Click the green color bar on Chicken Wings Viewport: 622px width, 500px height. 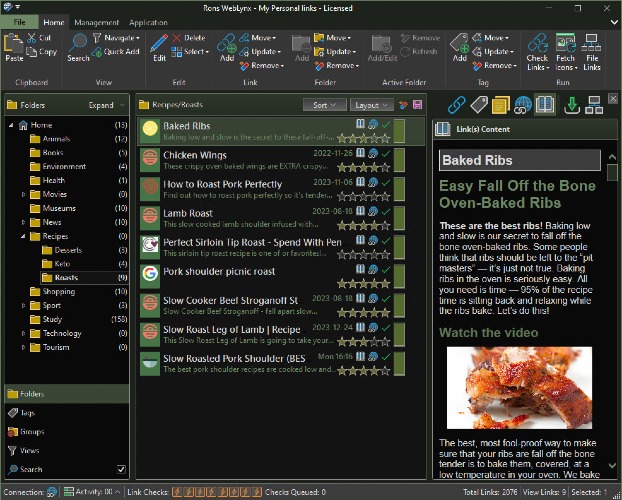399,160
